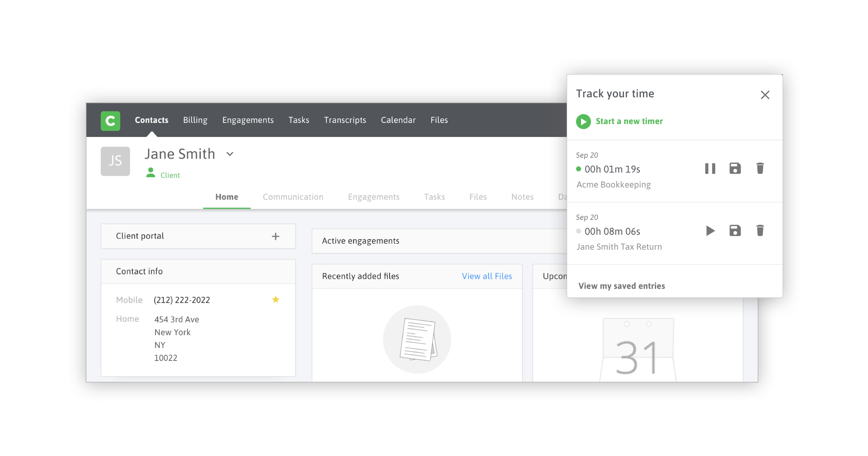868x456 pixels.
Task: Click the save icon on Jane Smith Tax Return timer
Action: (x=735, y=230)
